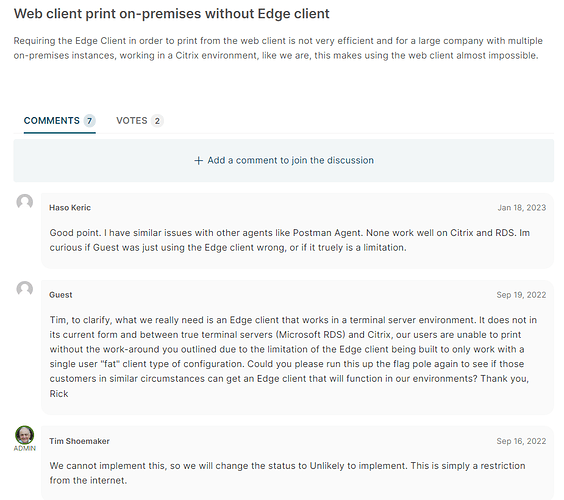Open Tim Shoemaker's admin profile photo
This screenshot has width=564, height=500.
click(24, 435)
